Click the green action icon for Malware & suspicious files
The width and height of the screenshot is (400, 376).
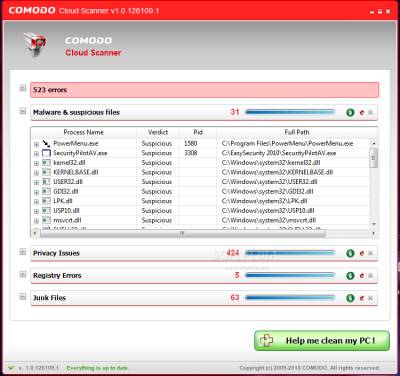pos(350,112)
